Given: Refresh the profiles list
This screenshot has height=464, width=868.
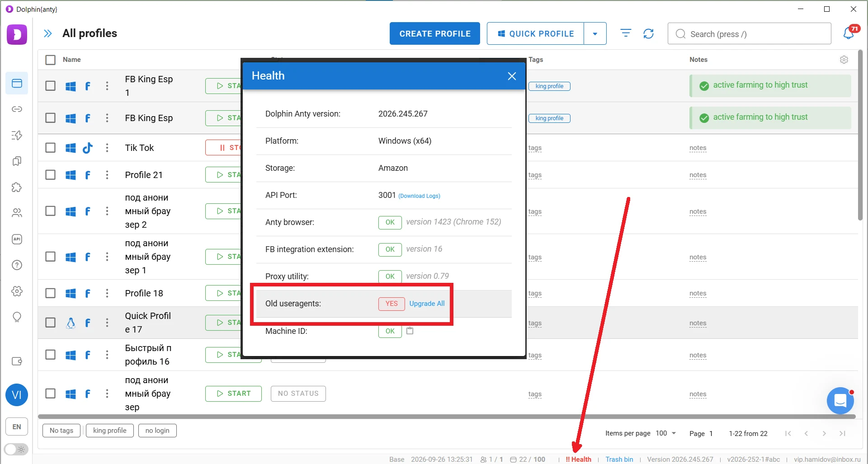Looking at the screenshot, I should pyautogui.click(x=648, y=33).
